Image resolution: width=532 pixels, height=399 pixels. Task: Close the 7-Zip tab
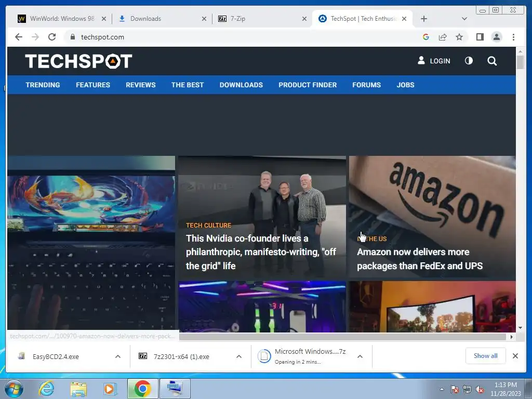304,19
